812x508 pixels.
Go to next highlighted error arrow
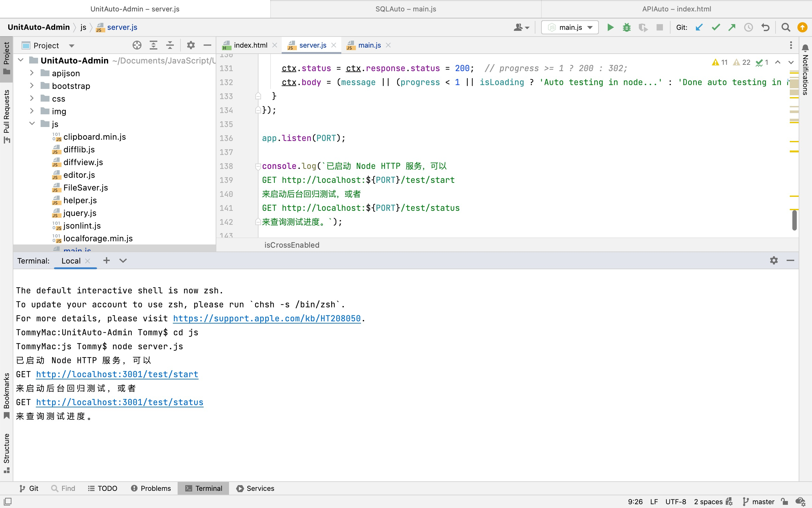click(x=791, y=63)
